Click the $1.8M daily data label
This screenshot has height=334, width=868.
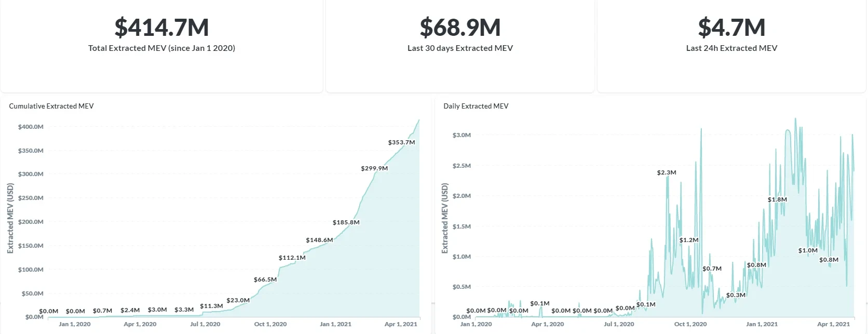point(777,199)
